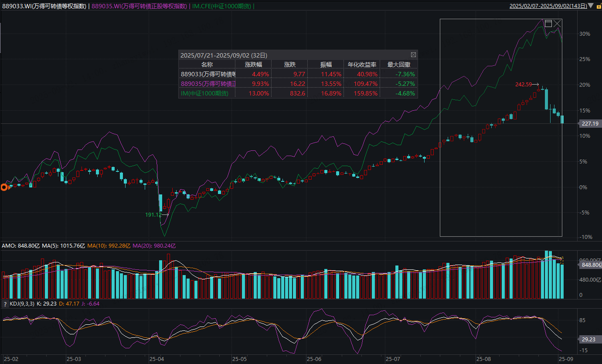Close the interval statistics popup table
This screenshot has height=364, width=602.
tap(413, 55)
